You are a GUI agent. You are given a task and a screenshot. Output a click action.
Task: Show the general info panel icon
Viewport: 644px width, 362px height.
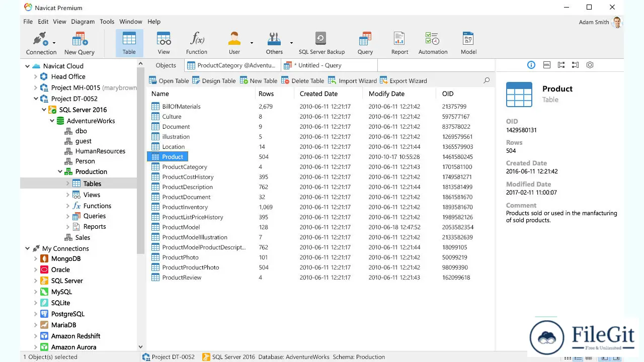coord(531,65)
